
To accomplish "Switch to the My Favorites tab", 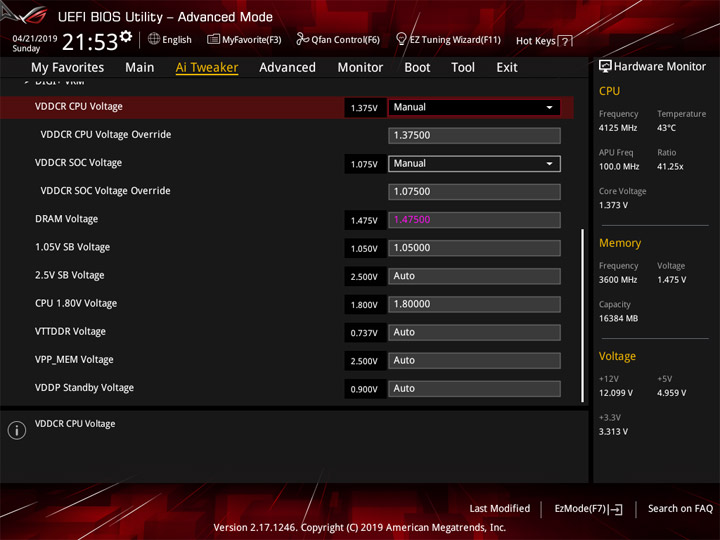I will pyautogui.click(x=68, y=68).
